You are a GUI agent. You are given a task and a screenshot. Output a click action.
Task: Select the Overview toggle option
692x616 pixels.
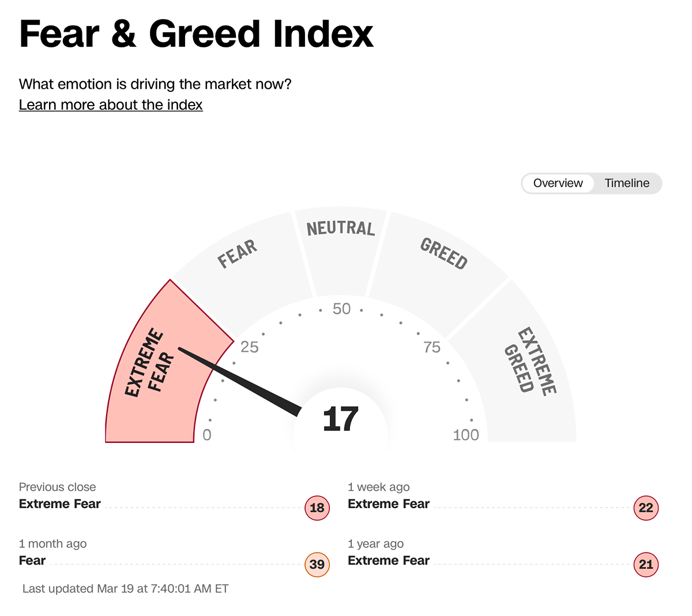click(558, 183)
